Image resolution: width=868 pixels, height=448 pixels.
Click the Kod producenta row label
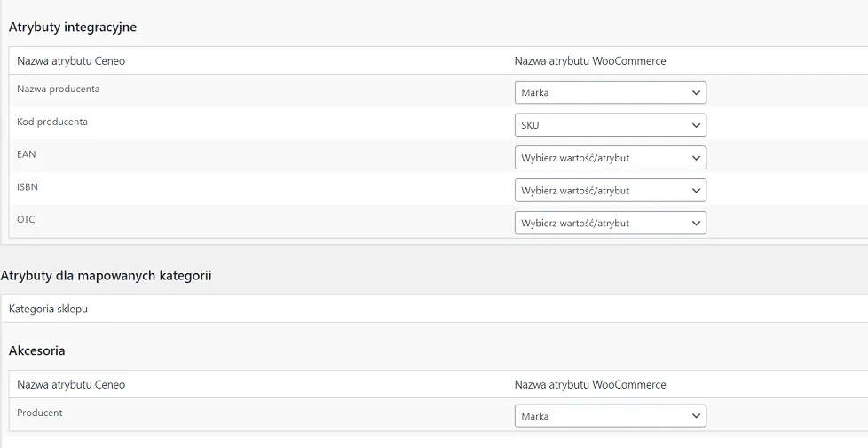[x=52, y=122]
